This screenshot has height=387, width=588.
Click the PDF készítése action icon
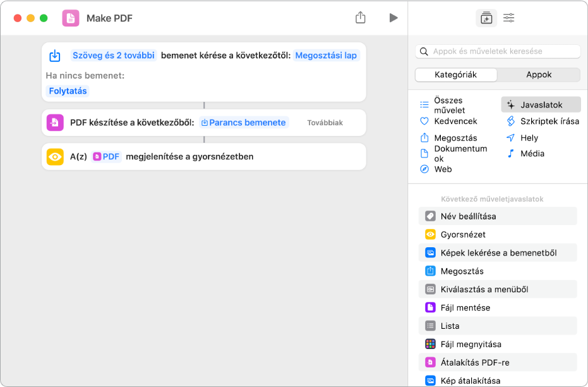(x=55, y=123)
